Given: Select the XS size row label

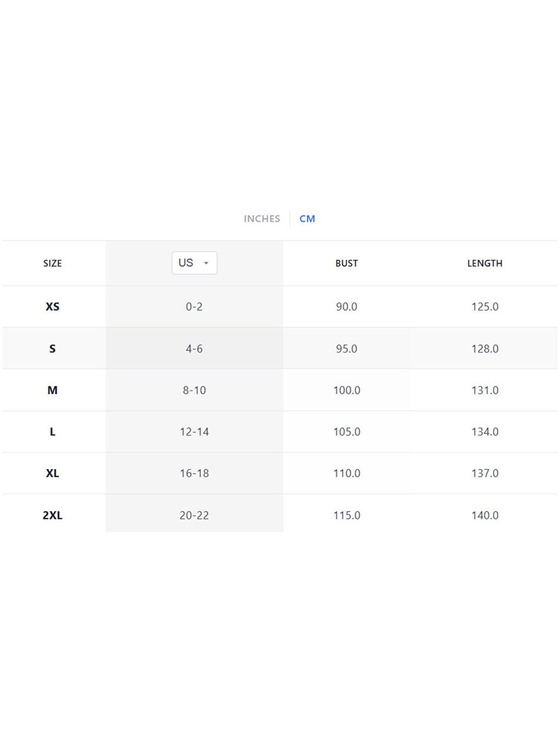Looking at the screenshot, I should coord(53,306).
